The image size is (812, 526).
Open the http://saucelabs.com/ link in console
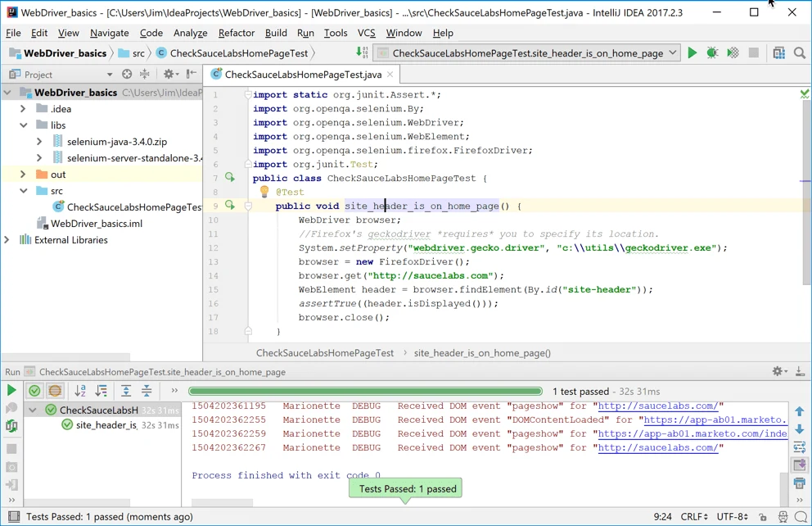(x=659, y=406)
